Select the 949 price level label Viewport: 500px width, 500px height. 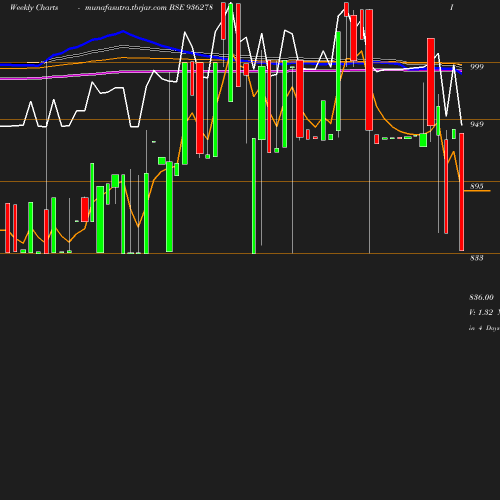[477, 124]
